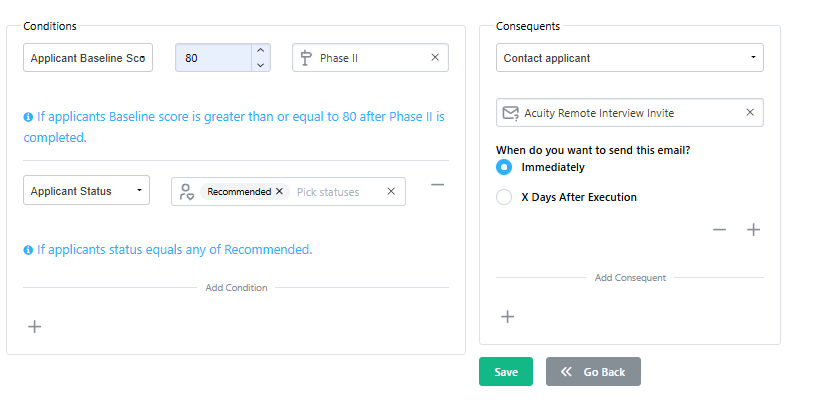Remove the consequent with minus icon
831x415 pixels.
719,229
